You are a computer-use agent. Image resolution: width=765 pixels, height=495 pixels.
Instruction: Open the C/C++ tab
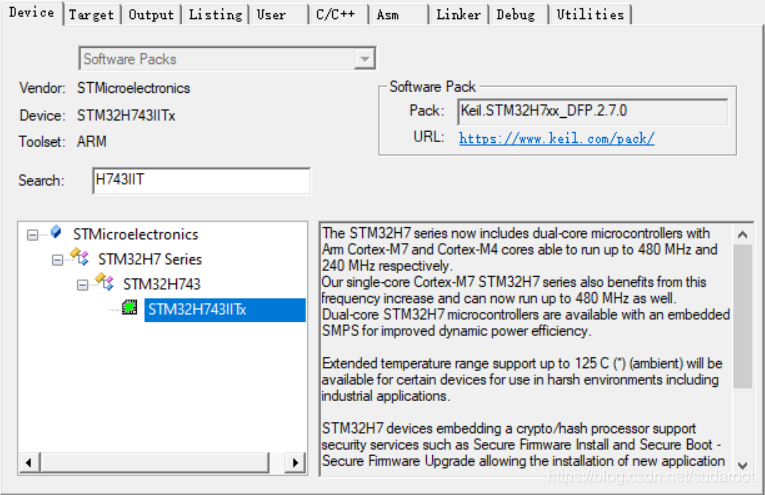pos(336,15)
